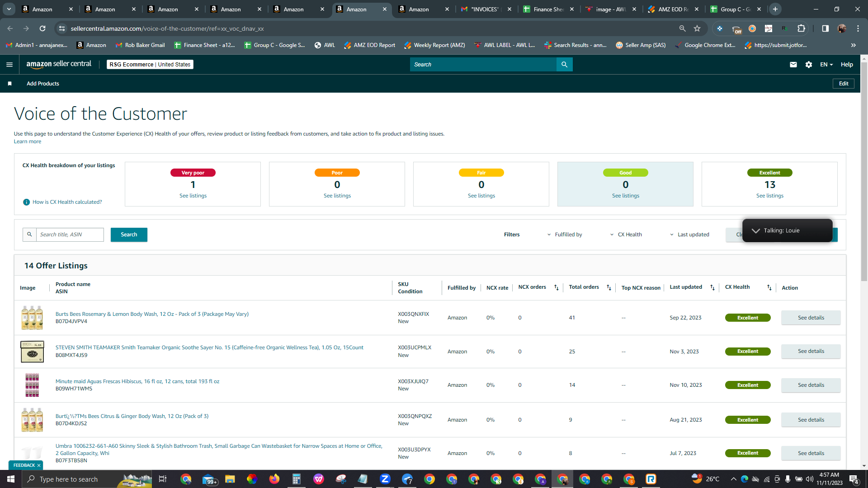Open See listings under Poor
The width and height of the screenshot is (868, 488).
pyautogui.click(x=337, y=196)
